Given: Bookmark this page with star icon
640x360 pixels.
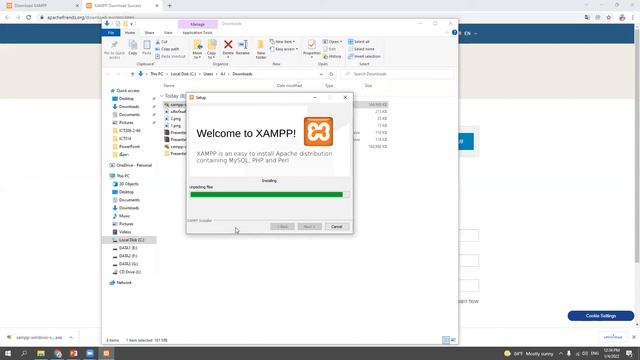Looking at the screenshot, I should pyautogui.click(x=609, y=18).
